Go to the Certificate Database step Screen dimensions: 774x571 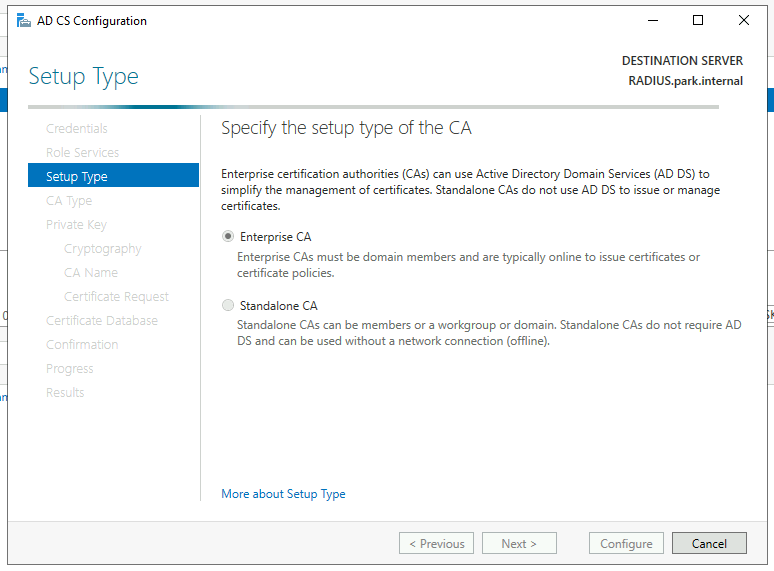(x=102, y=320)
